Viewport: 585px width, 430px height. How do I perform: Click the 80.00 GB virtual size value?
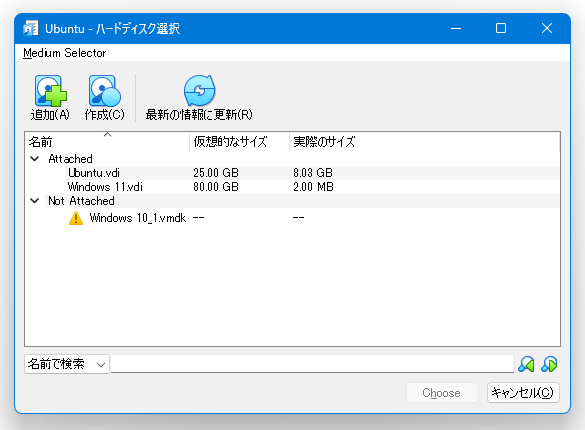pos(216,187)
